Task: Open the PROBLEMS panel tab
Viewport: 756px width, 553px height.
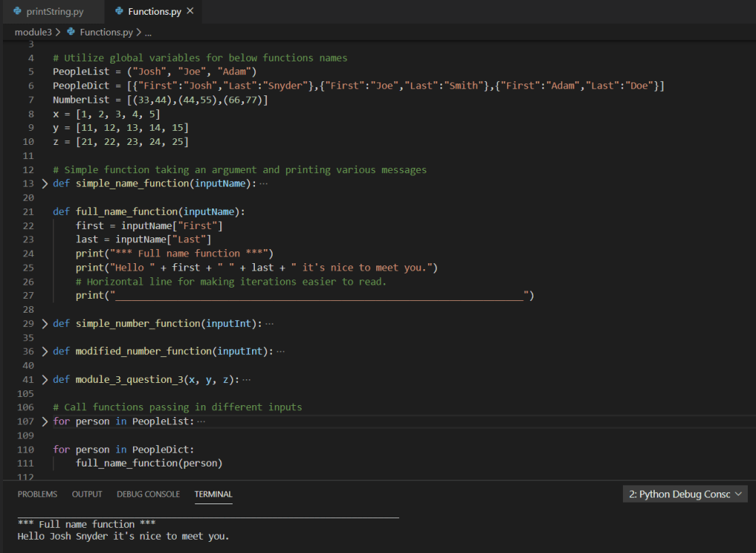Action: point(37,494)
